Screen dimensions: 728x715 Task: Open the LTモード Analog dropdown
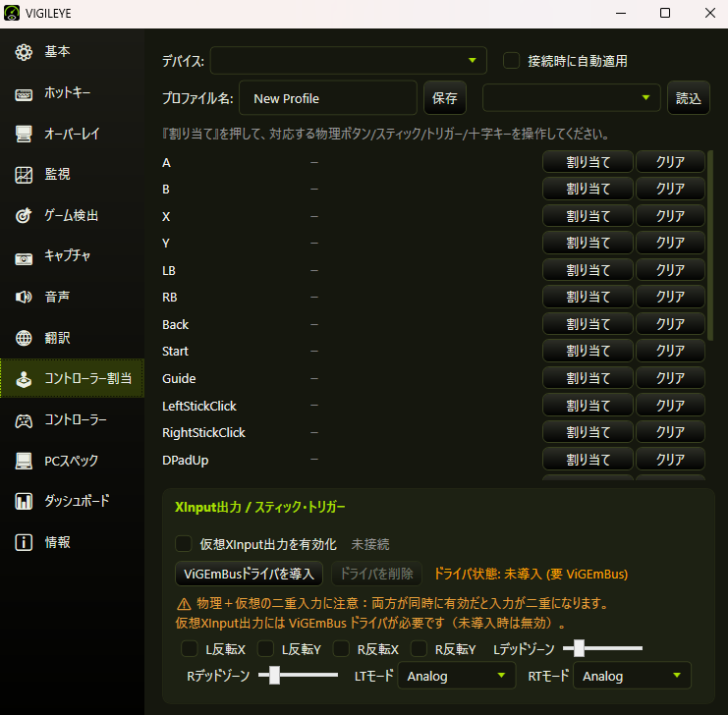click(457, 676)
